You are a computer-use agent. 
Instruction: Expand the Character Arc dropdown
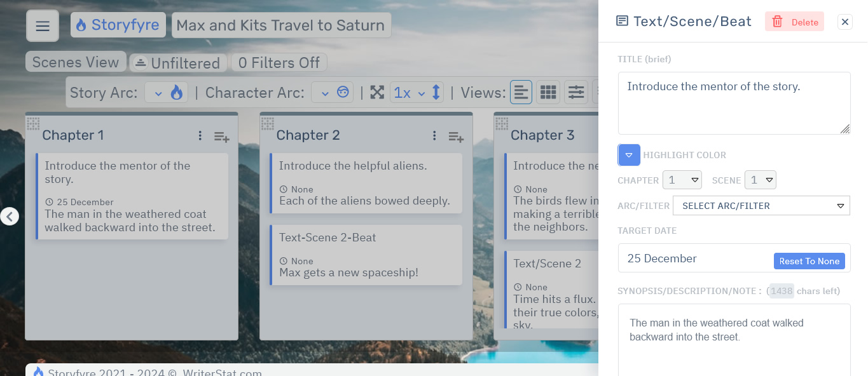click(x=333, y=93)
